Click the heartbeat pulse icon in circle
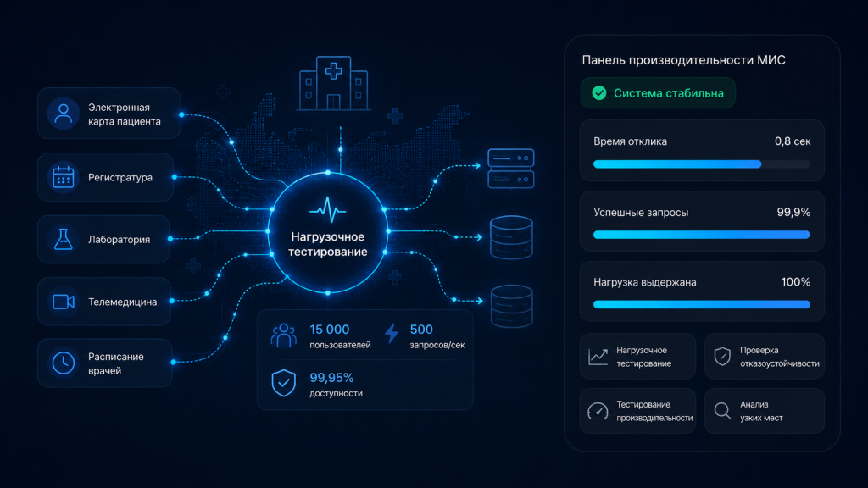 tap(328, 210)
